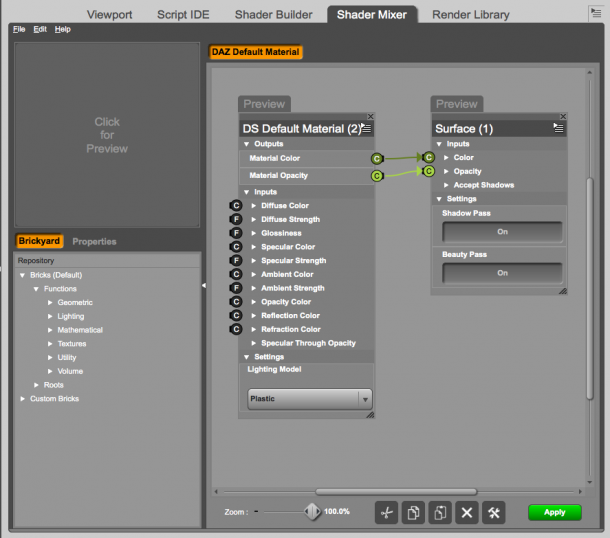This screenshot has height=538, width=610.
Task: Switch to the Render Library tab
Action: [x=471, y=15]
